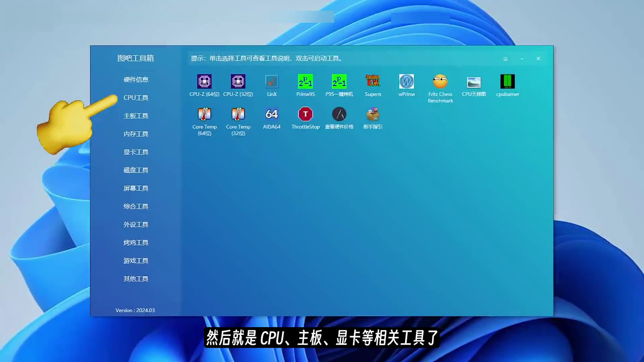Choose the P95一键烤机 icon
This screenshot has height=362, width=644.
[339, 82]
